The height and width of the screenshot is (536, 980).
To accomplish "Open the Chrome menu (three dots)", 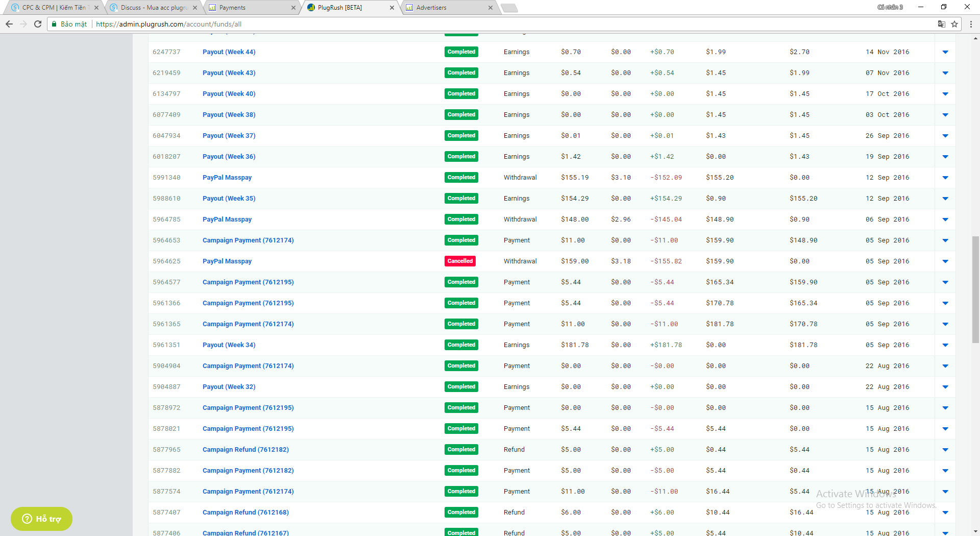I will tap(971, 24).
